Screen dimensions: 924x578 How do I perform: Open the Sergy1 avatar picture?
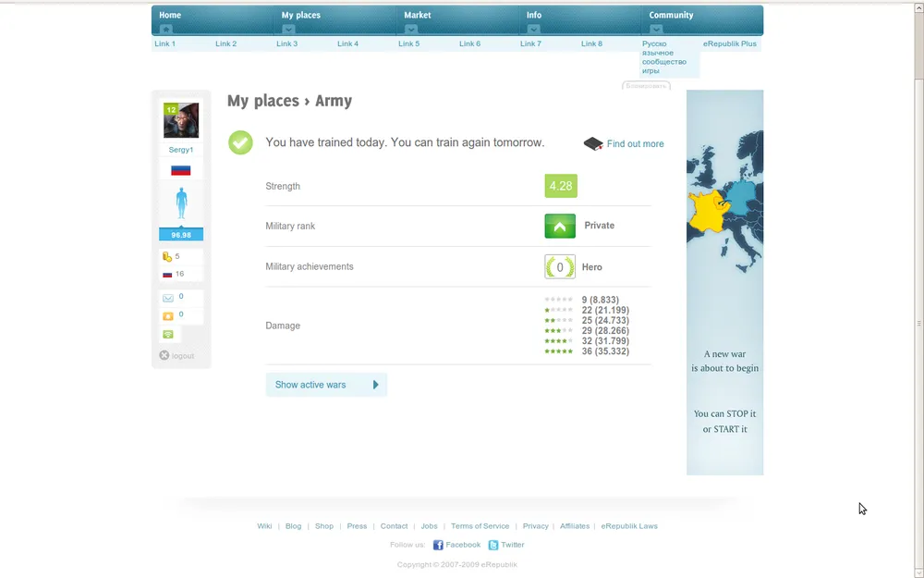181,120
